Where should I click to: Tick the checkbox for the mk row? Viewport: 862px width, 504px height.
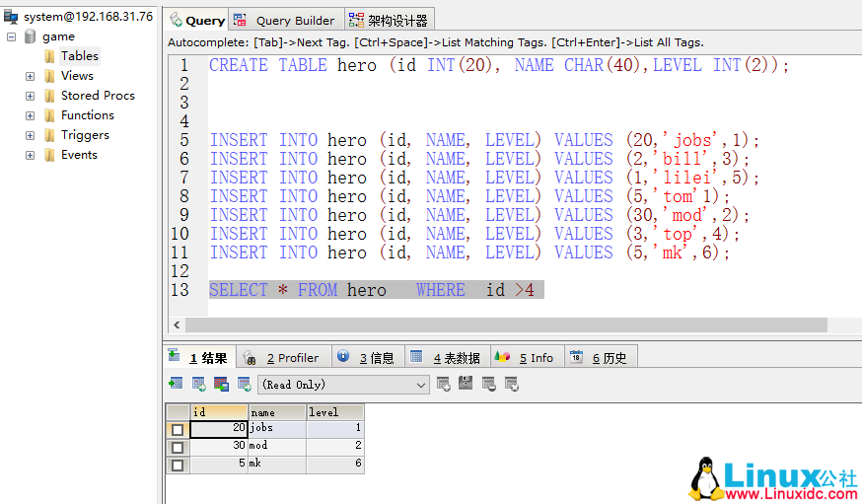(x=178, y=466)
